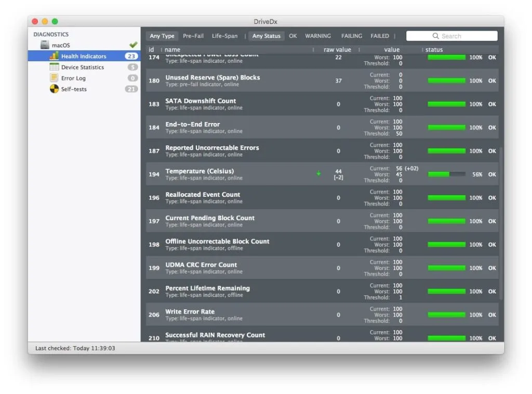Filter by OK status

point(293,36)
